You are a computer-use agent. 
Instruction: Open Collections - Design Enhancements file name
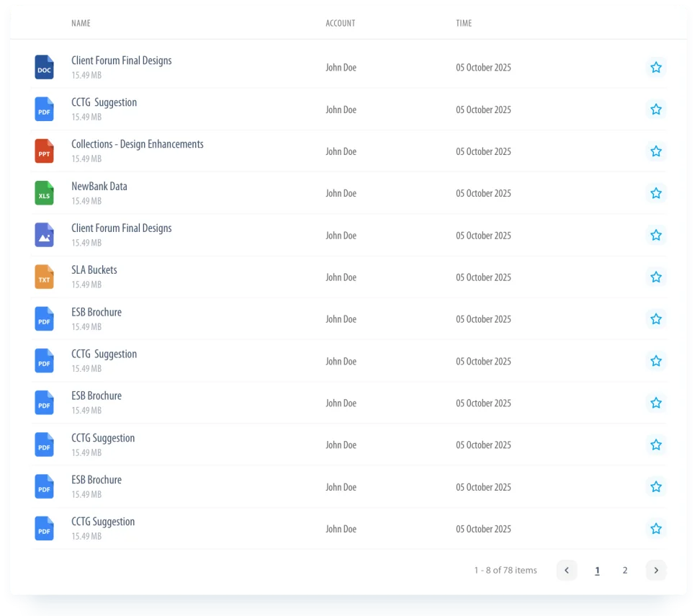pyautogui.click(x=138, y=144)
